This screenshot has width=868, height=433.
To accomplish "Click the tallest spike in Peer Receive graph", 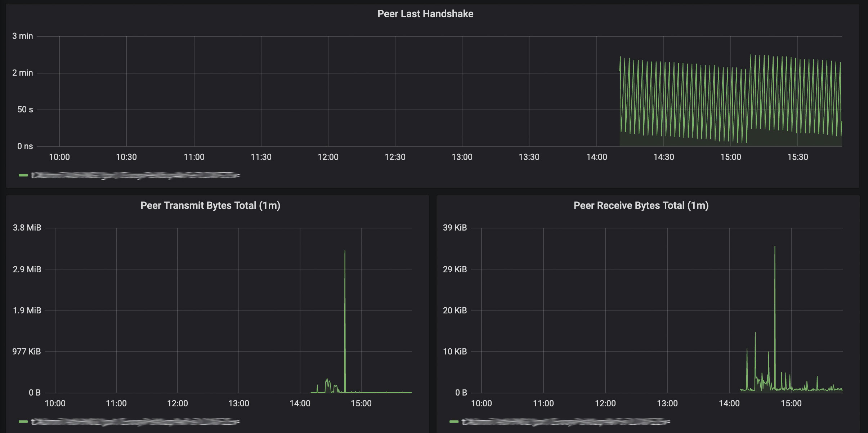I will coord(775,248).
